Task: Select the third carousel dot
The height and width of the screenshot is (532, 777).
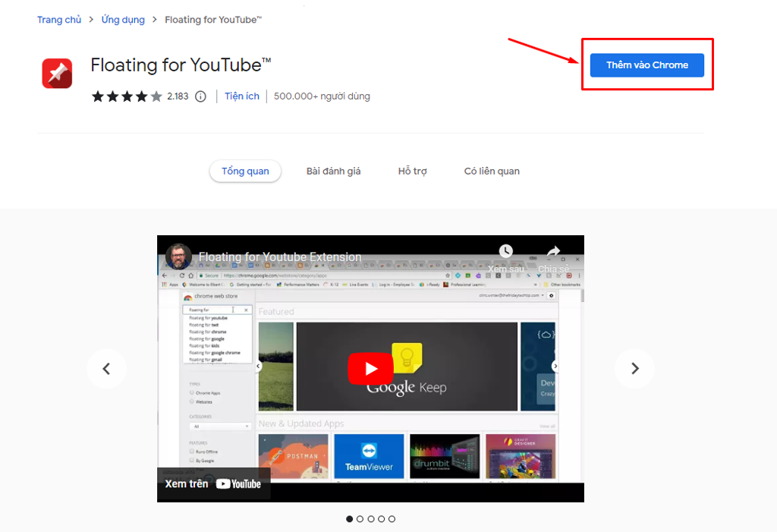Action: 370,518
